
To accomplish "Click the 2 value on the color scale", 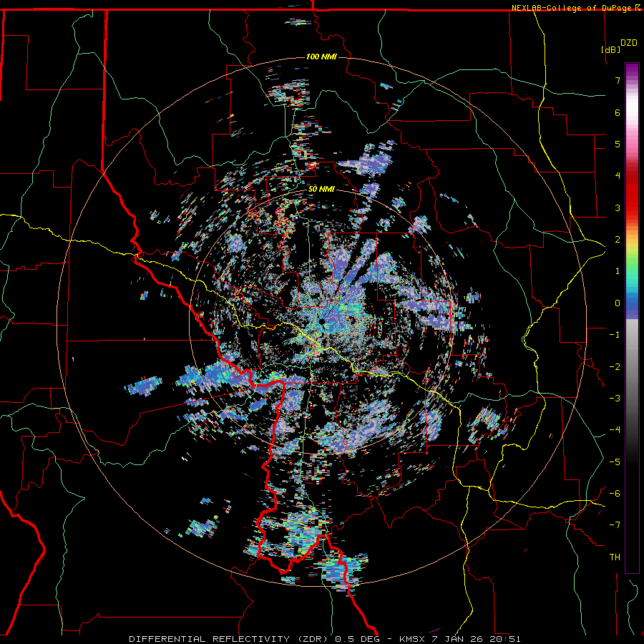I will tap(618, 240).
